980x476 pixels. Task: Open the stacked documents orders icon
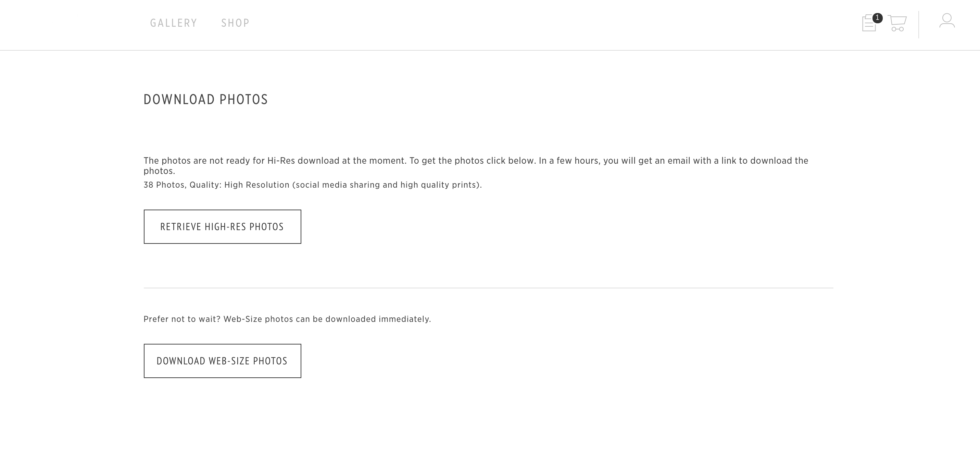click(869, 23)
